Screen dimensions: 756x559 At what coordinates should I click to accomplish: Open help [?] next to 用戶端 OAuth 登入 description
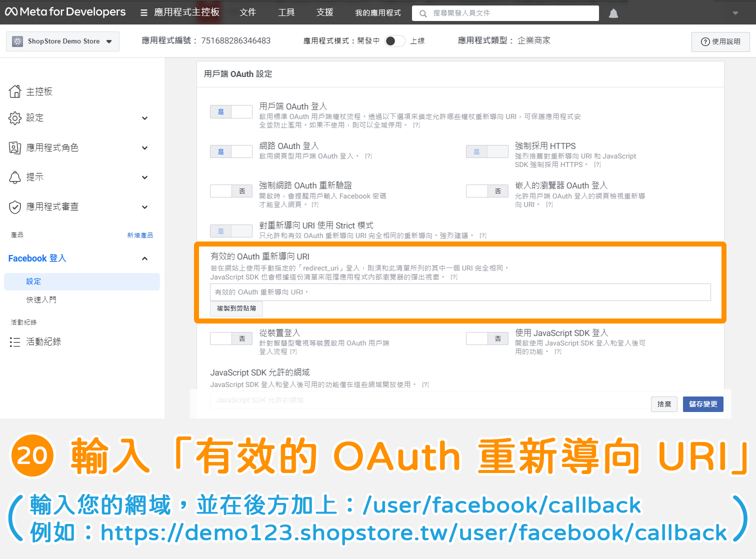416,125
